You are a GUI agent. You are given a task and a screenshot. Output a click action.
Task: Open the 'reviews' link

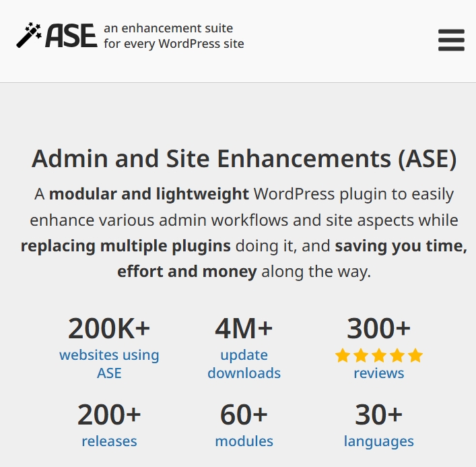coord(379,373)
